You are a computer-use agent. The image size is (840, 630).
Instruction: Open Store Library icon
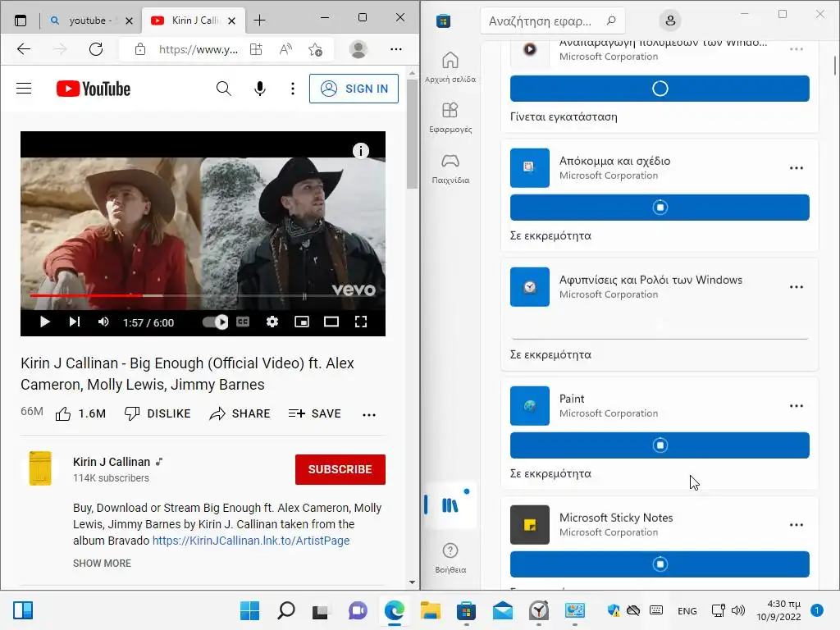tap(450, 504)
